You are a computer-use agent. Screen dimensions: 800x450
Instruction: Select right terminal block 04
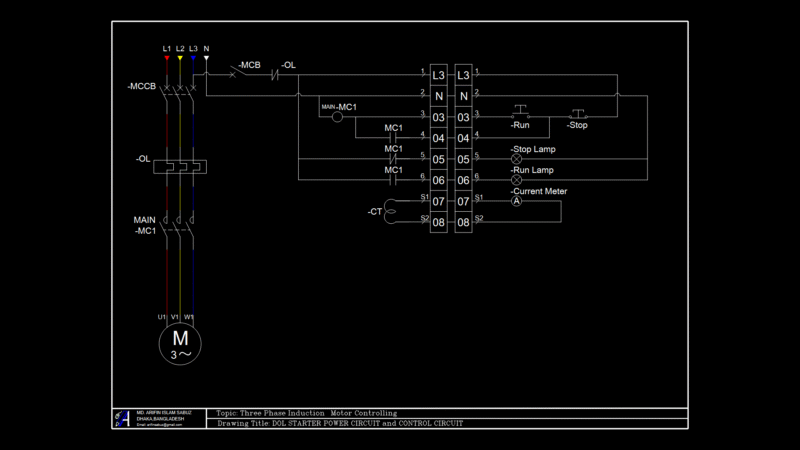[463, 138]
